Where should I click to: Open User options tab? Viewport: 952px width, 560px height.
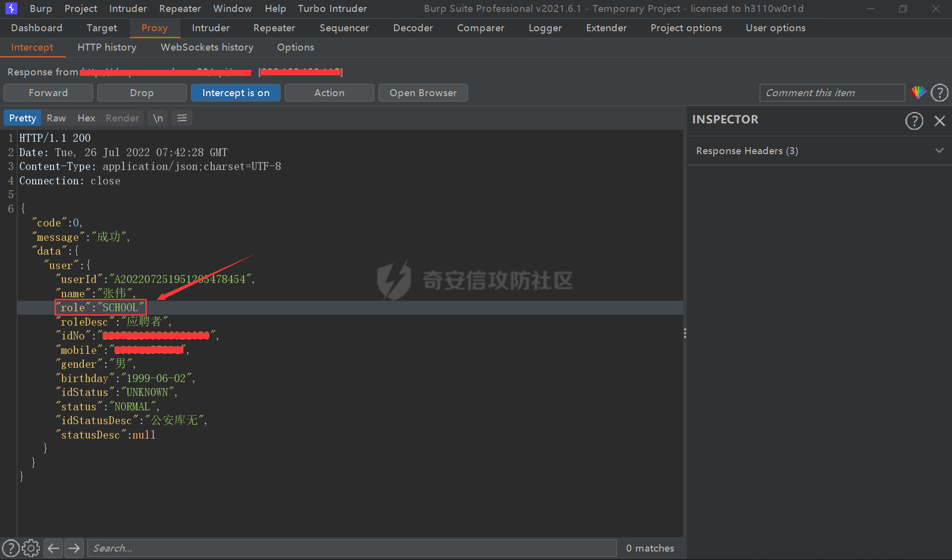coord(775,28)
